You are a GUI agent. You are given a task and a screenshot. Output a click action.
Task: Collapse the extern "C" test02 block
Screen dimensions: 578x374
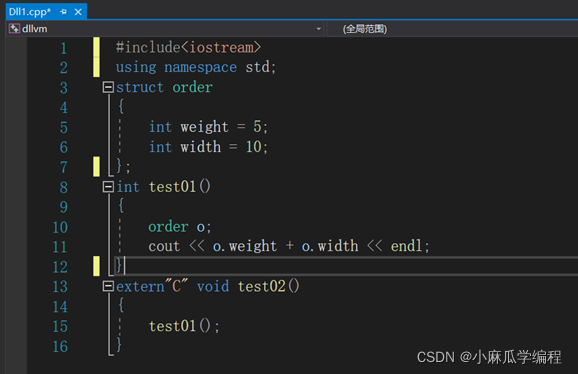coord(108,286)
